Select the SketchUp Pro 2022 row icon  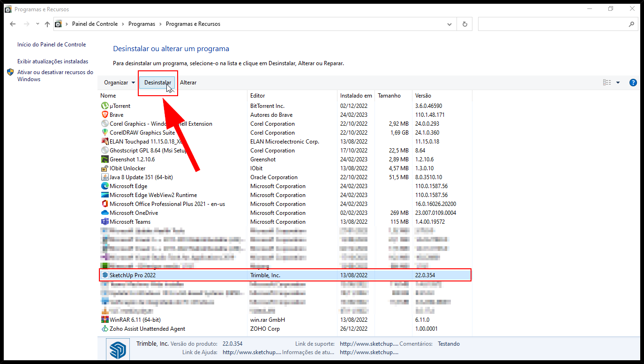105,275
